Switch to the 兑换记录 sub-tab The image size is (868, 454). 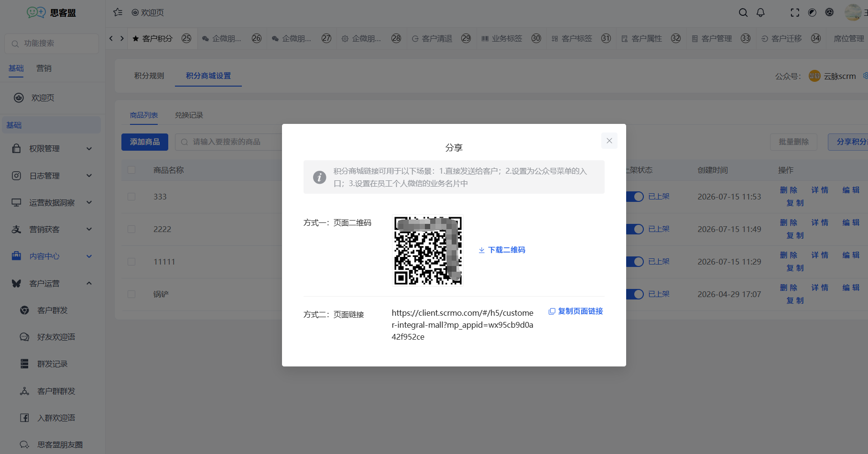pos(189,115)
